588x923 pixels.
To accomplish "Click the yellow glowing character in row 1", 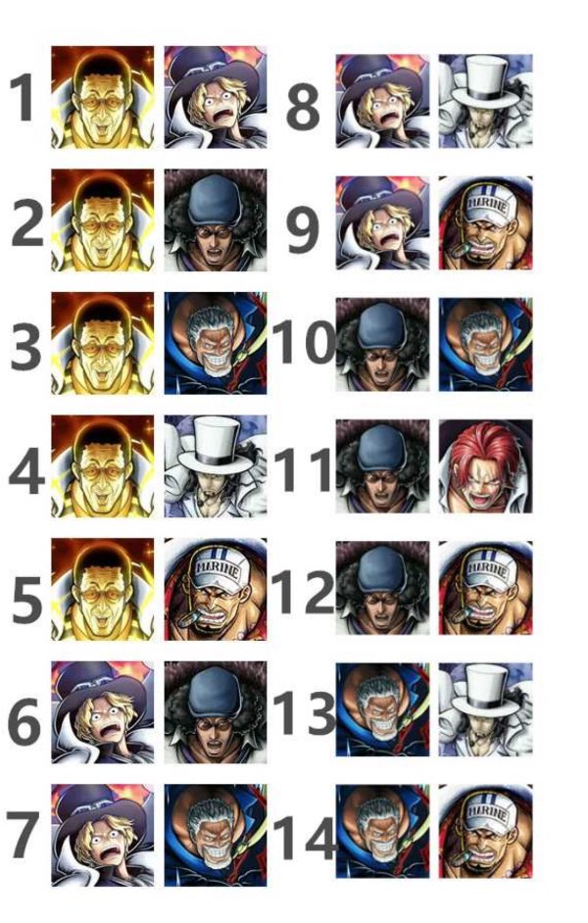I will [x=103, y=97].
